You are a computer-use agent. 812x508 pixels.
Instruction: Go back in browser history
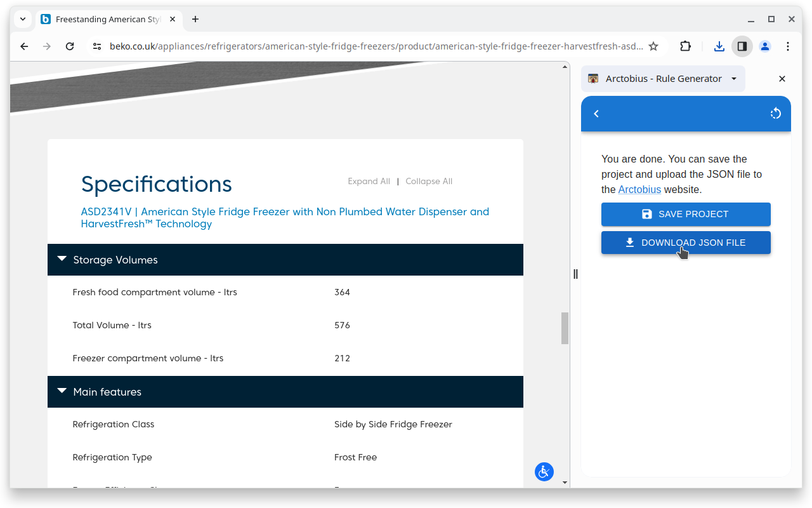24,46
